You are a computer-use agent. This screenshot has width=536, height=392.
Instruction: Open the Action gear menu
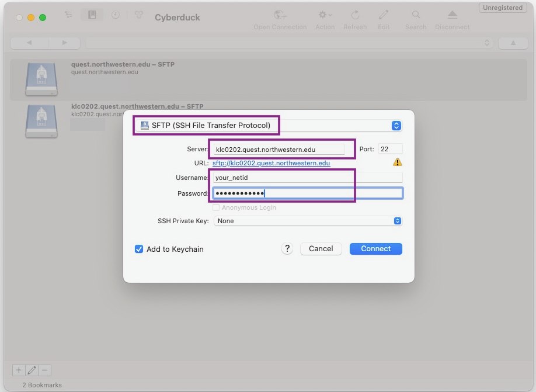coord(325,15)
